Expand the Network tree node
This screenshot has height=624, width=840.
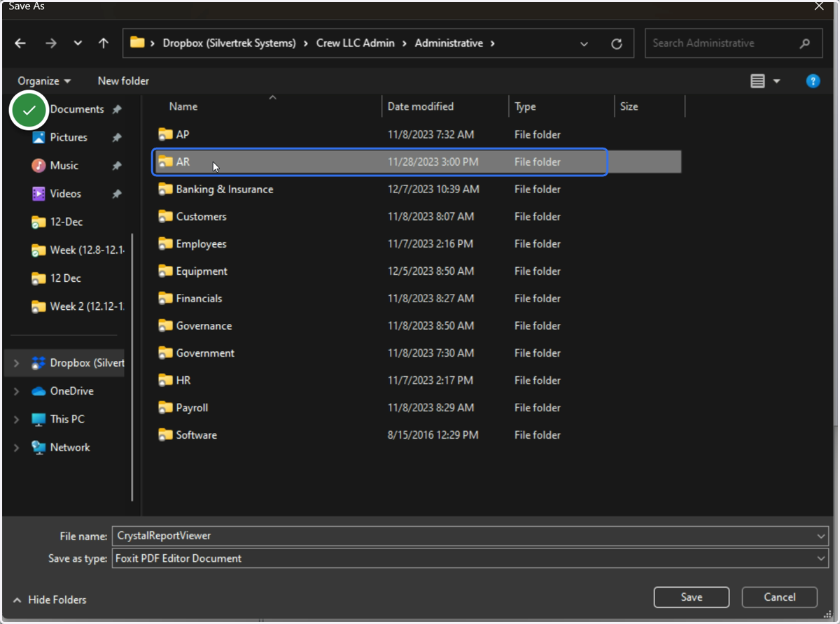coord(16,448)
